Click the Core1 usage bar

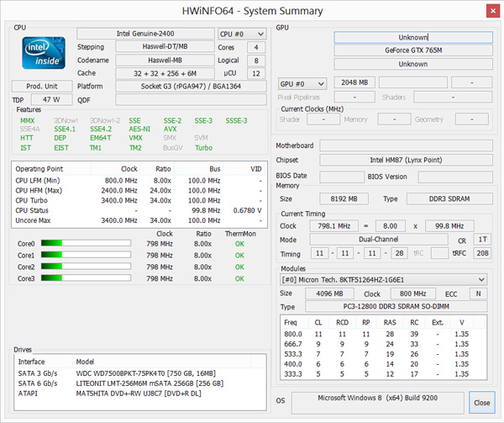[x=86, y=255]
